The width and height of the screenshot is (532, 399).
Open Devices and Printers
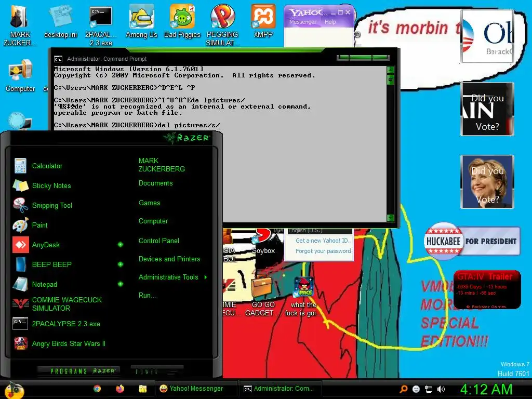click(x=169, y=259)
